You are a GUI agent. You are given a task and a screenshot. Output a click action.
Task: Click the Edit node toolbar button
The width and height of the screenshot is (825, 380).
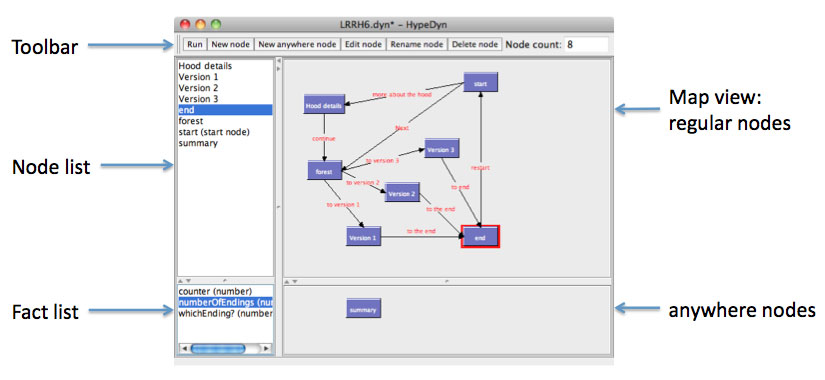[364, 45]
